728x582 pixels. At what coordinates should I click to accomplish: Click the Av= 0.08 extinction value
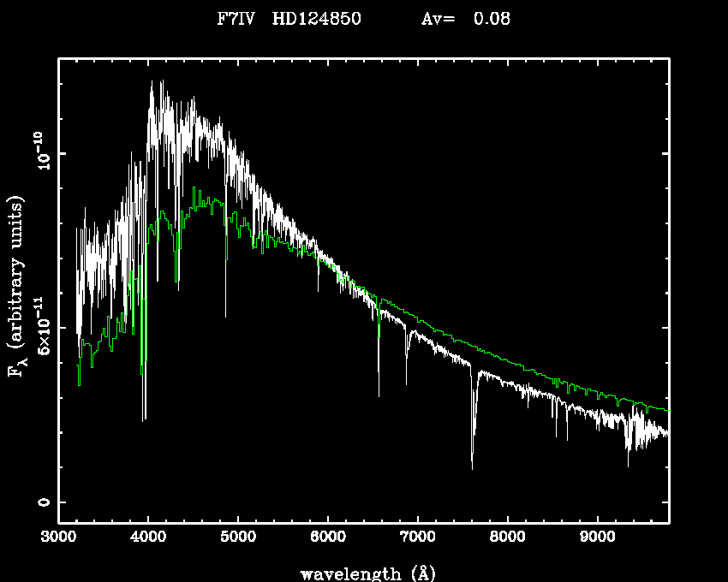[466, 18]
